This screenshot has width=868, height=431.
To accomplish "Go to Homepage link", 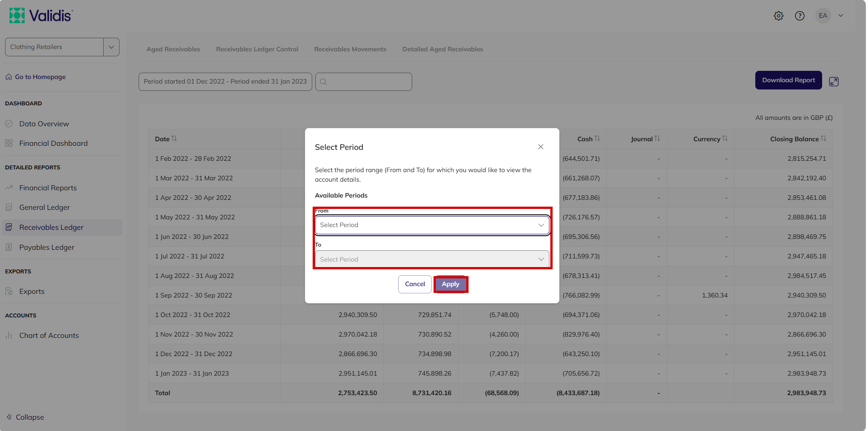I will tap(35, 77).
